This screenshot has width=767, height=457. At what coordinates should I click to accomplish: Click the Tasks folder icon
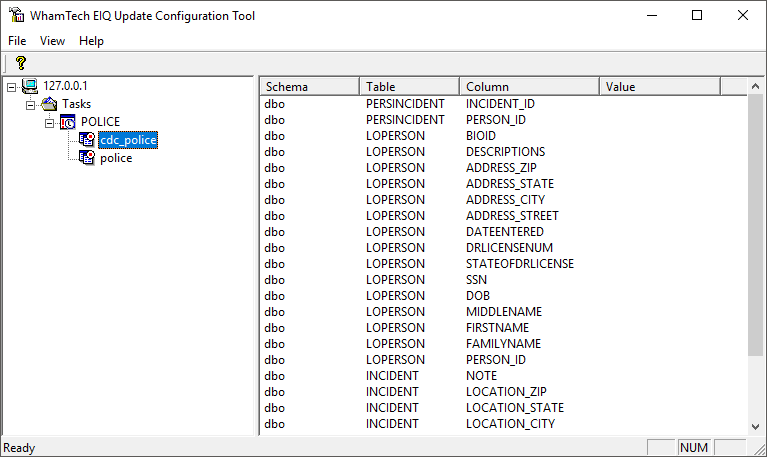click(x=49, y=104)
